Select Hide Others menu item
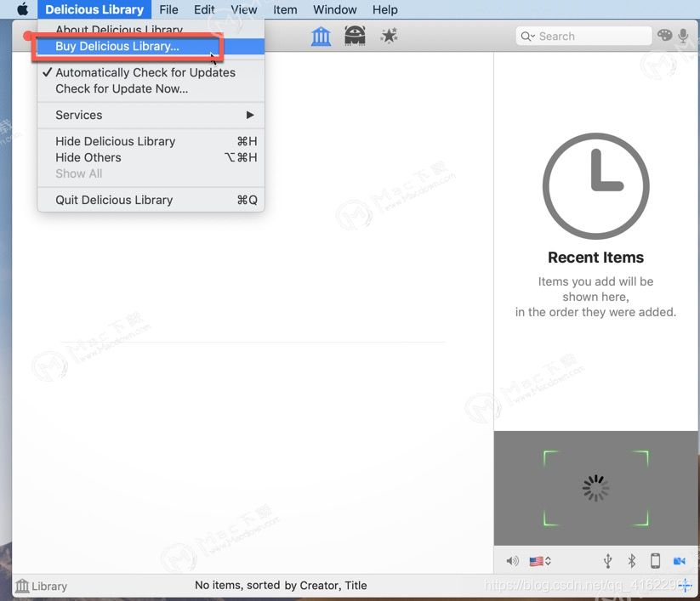Viewport: 700px width, 601px height. [x=151, y=157]
